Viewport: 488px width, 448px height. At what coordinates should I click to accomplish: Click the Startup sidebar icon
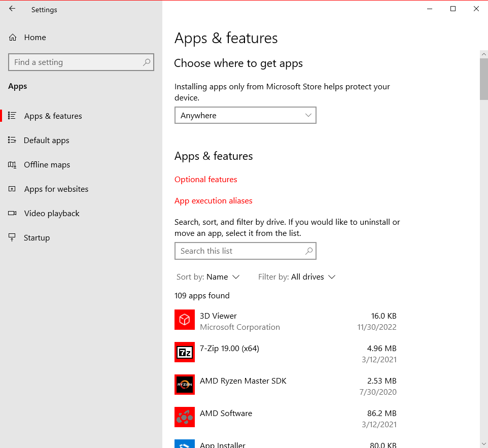[12, 237]
